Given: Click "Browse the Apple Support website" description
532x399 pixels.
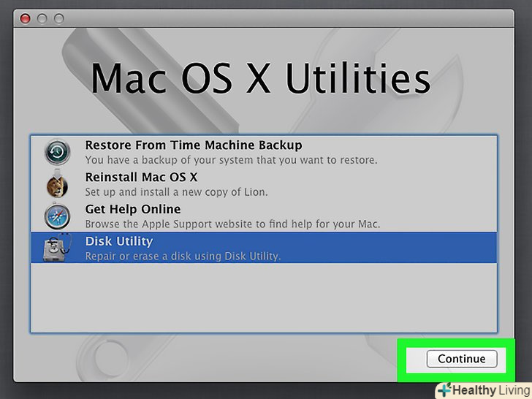Looking at the screenshot, I should 232,224.
